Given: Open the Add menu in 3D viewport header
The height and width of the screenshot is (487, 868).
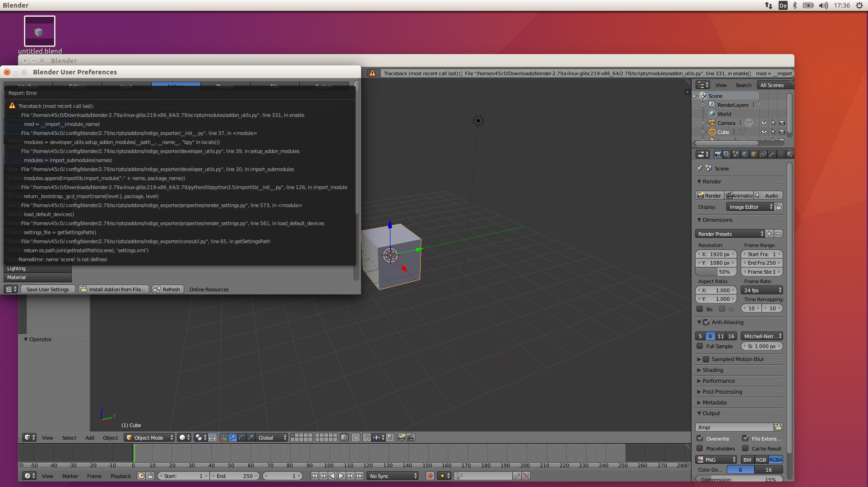Looking at the screenshot, I should pos(90,437).
